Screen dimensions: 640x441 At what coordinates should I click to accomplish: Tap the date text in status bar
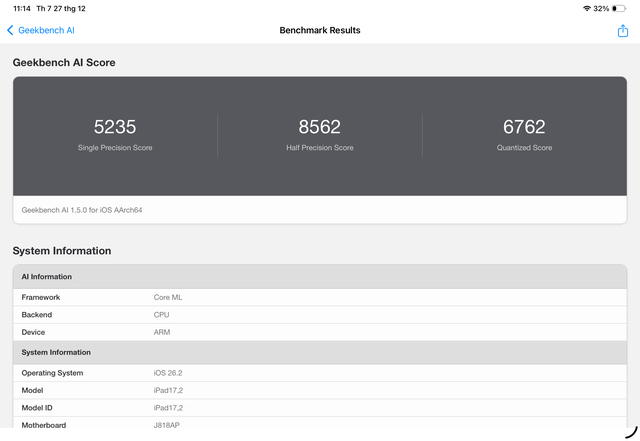pyautogui.click(x=61, y=8)
